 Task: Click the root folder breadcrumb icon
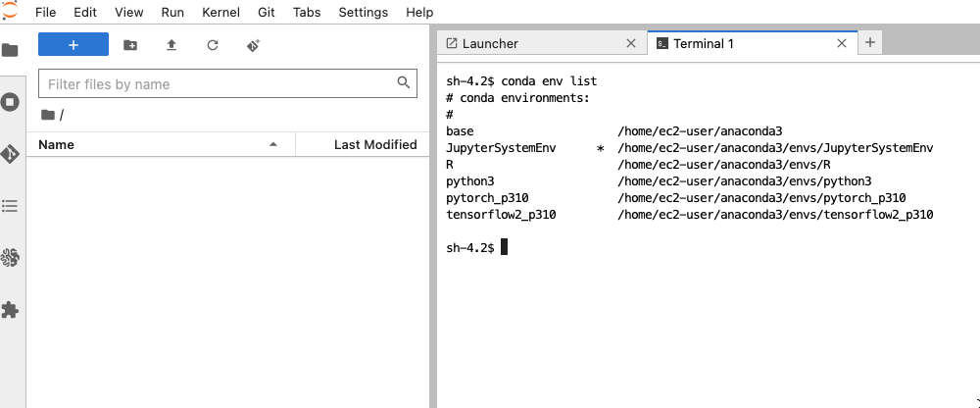pos(47,115)
